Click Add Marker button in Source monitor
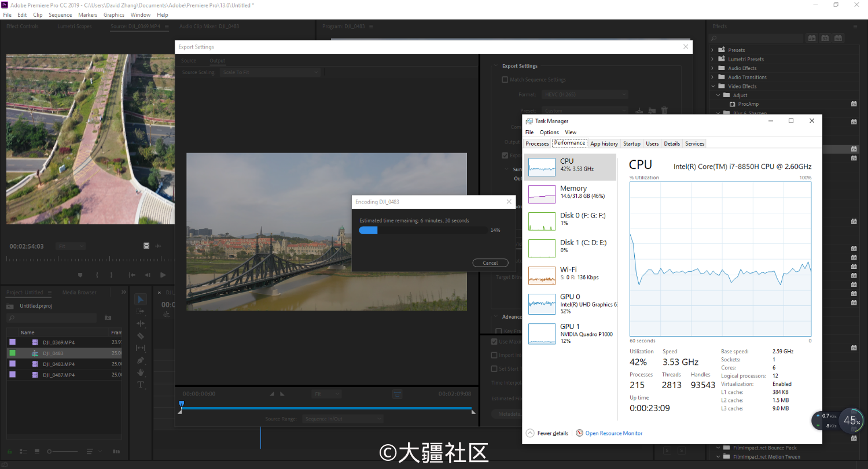The image size is (868, 469). pyautogui.click(x=80, y=275)
